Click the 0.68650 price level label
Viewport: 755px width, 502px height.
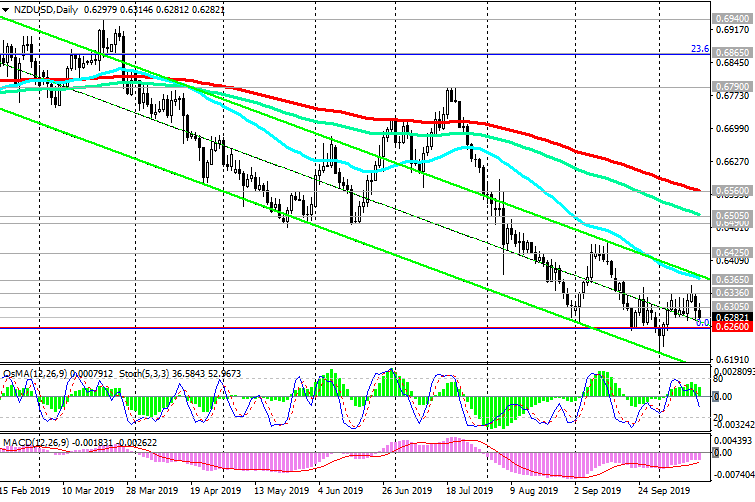click(732, 52)
